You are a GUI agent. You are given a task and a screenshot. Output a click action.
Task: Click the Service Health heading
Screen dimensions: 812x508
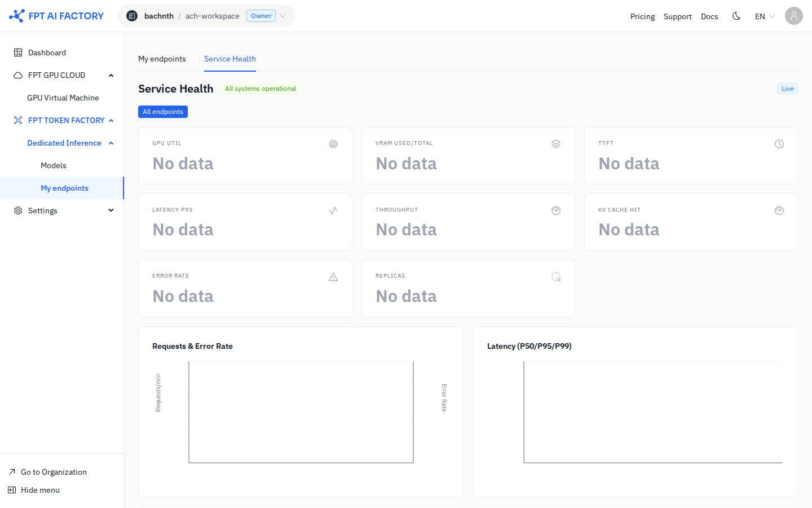click(176, 89)
